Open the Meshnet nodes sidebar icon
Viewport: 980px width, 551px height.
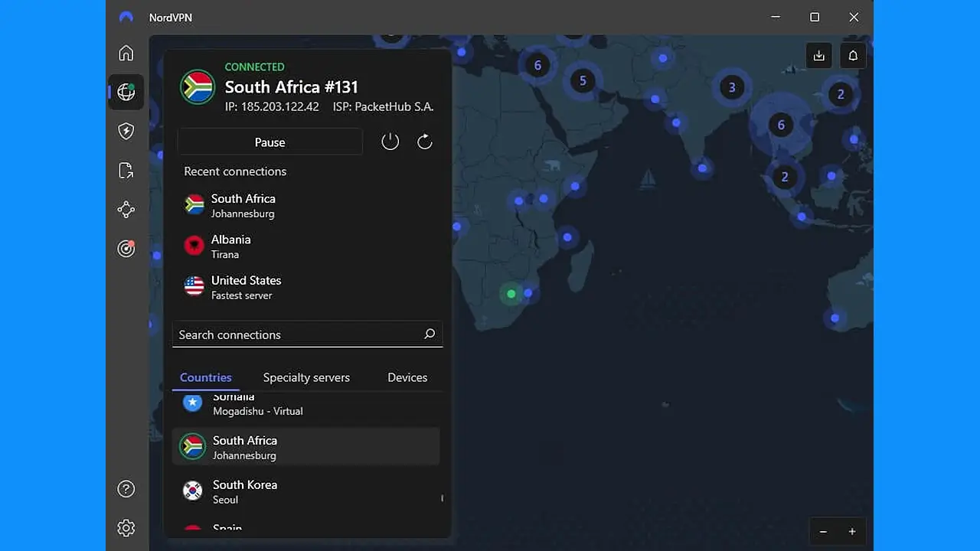(126, 210)
